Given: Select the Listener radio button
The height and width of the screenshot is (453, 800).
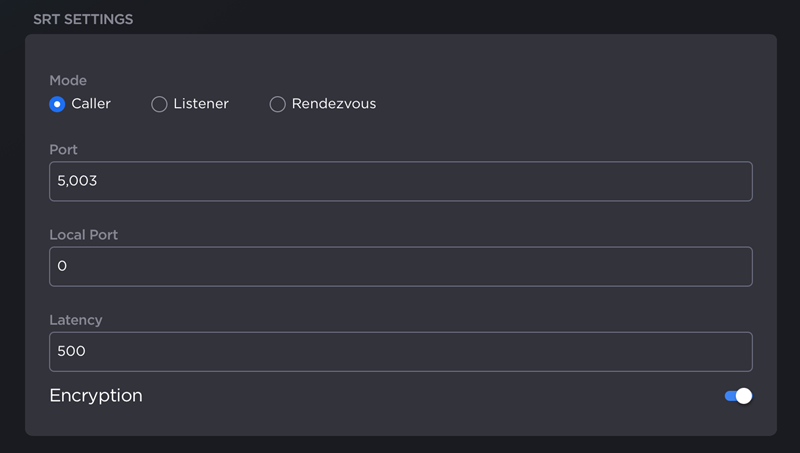Looking at the screenshot, I should 159,104.
